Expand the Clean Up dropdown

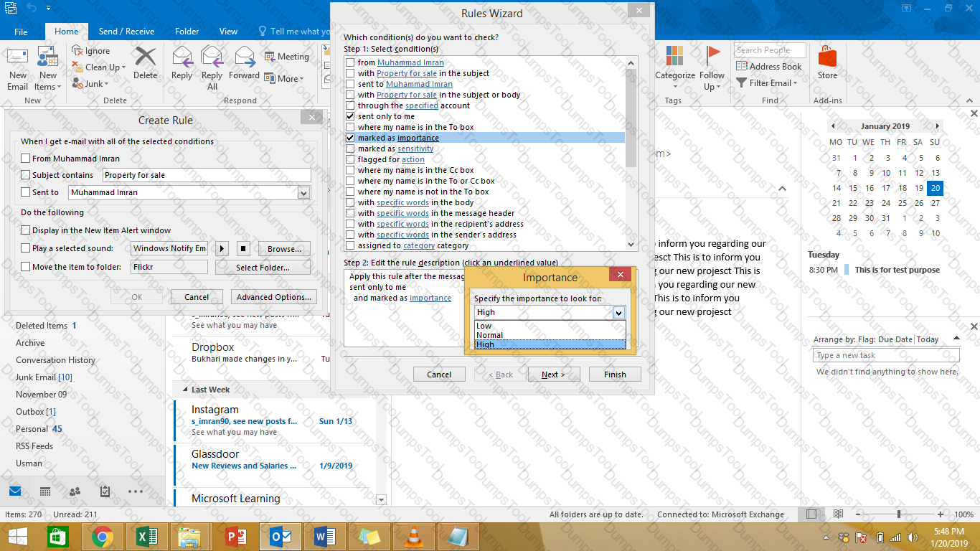pos(123,67)
